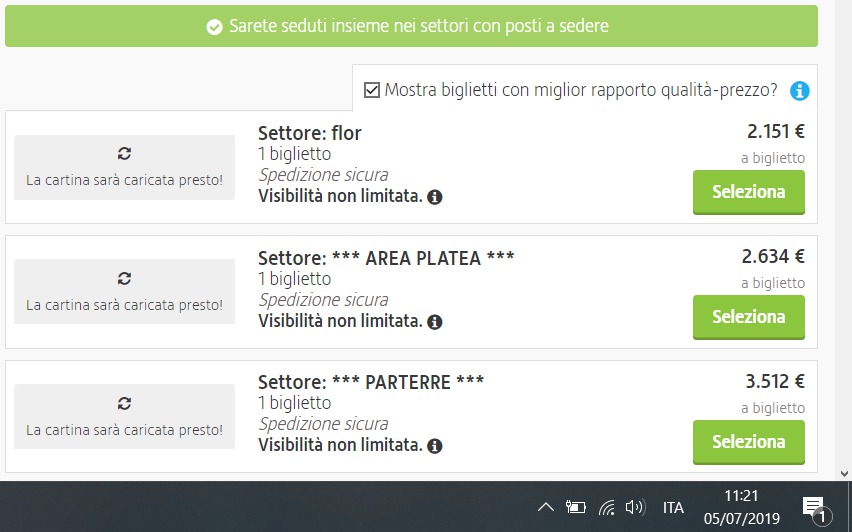The width and height of the screenshot is (852, 532).
Task: Select the 2.151 € flor ticket
Action: (749, 192)
